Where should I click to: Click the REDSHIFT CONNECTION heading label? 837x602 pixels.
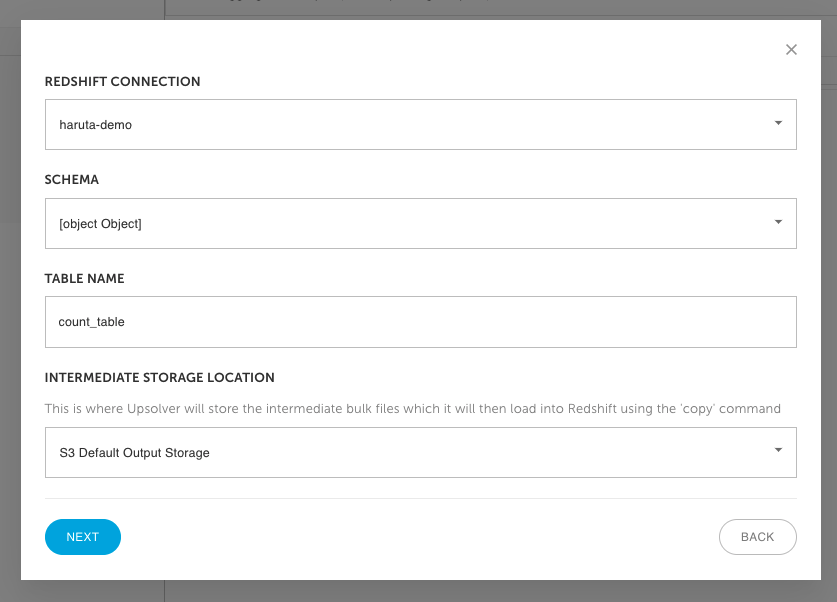coord(122,82)
